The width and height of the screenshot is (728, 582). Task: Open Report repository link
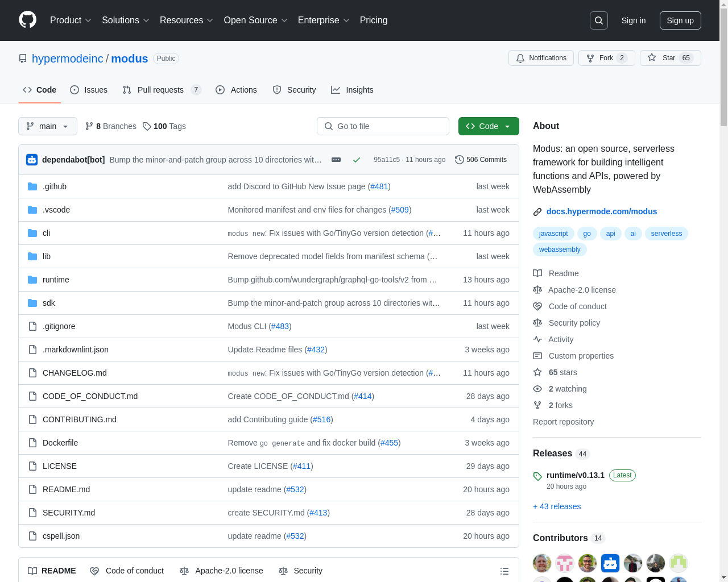coord(563,422)
